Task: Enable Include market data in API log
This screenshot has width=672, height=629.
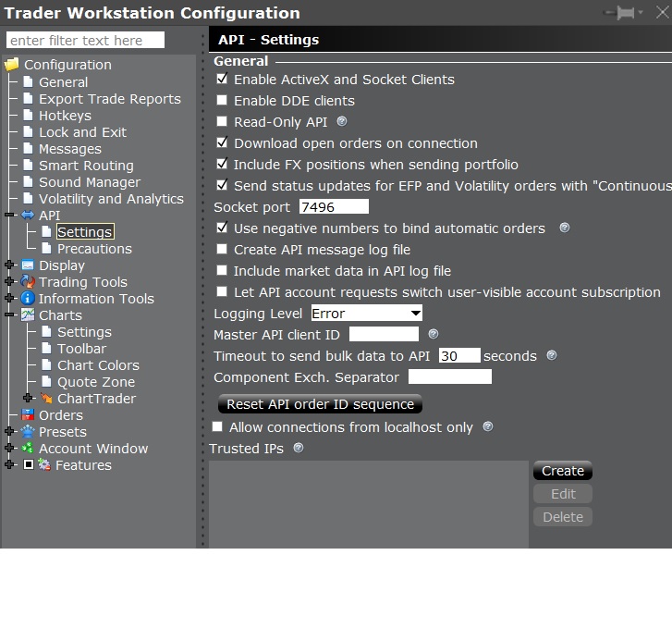Action: tap(222, 270)
